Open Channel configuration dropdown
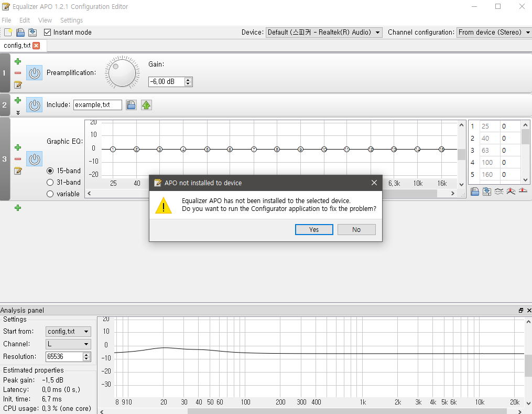The width and height of the screenshot is (532, 414). point(494,32)
